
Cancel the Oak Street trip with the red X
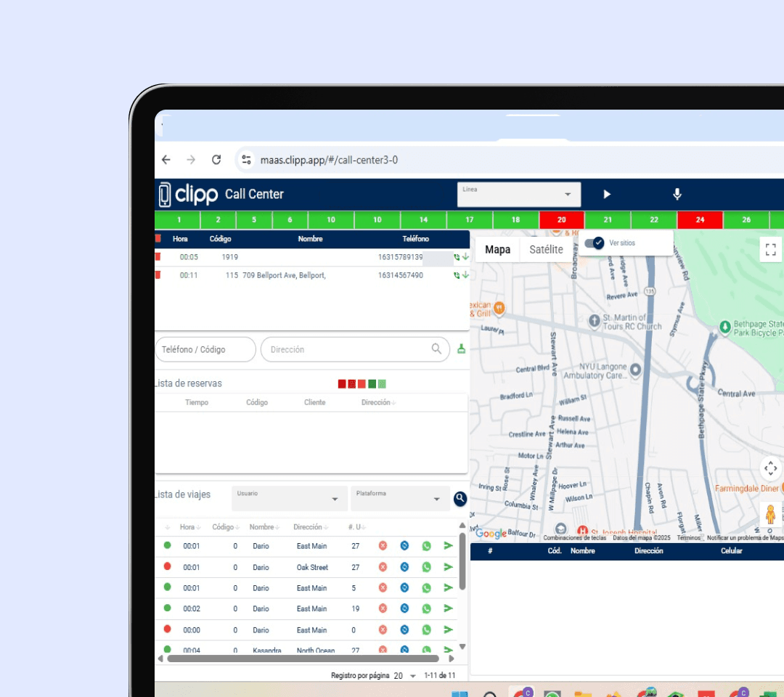pyautogui.click(x=383, y=567)
